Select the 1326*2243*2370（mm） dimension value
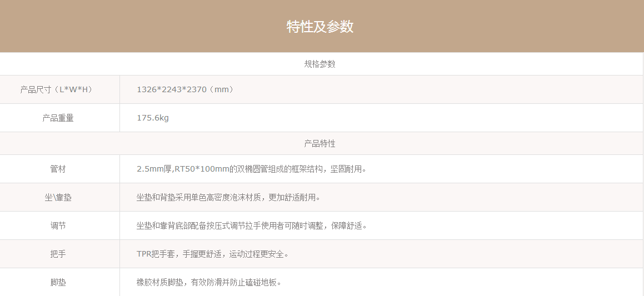Image resolution: width=644 pixels, height=296 pixels. coord(186,89)
